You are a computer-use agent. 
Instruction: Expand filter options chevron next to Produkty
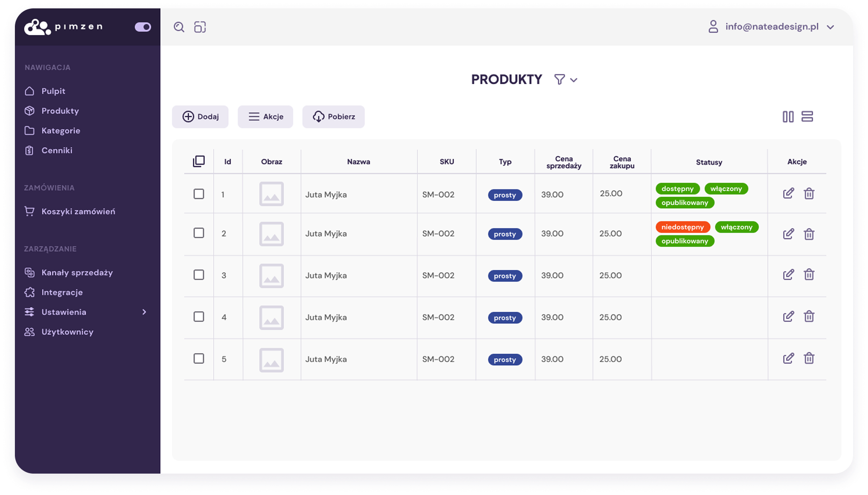click(574, 80)
